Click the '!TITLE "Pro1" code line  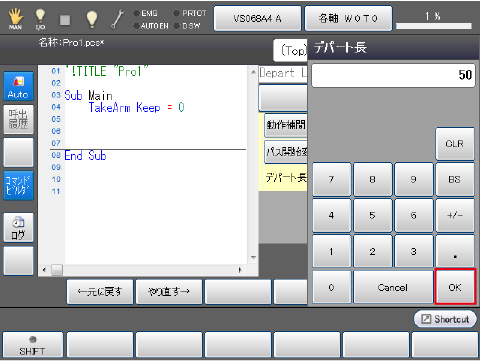tap(107, 71)
